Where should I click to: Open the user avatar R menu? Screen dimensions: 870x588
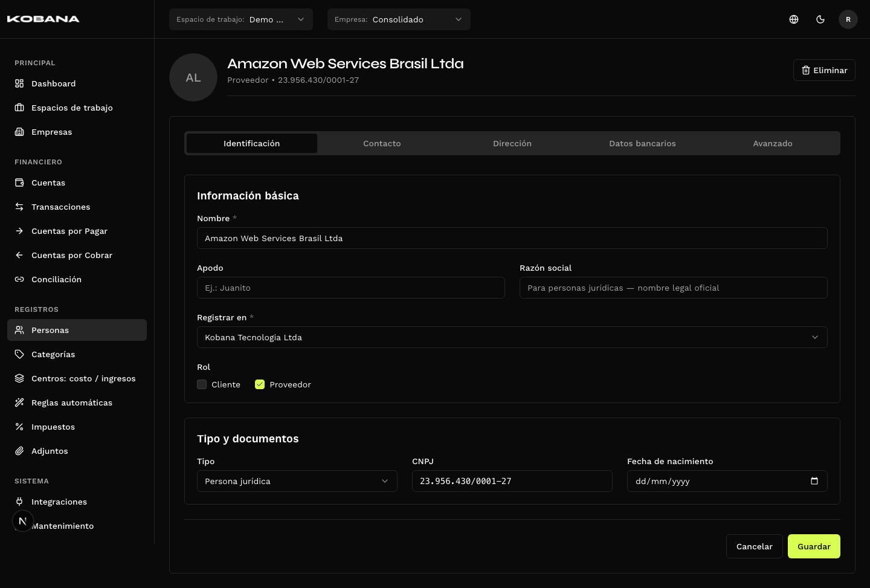tap(848, 19)
